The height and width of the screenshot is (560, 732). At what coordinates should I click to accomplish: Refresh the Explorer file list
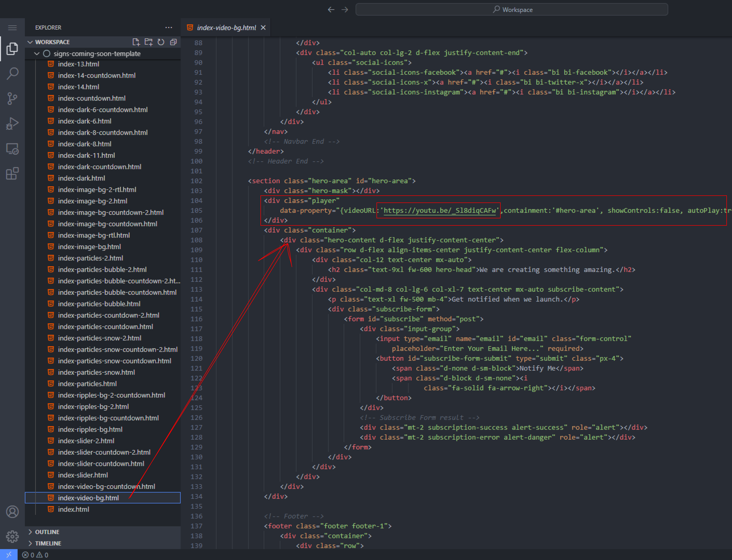[161, 42]
